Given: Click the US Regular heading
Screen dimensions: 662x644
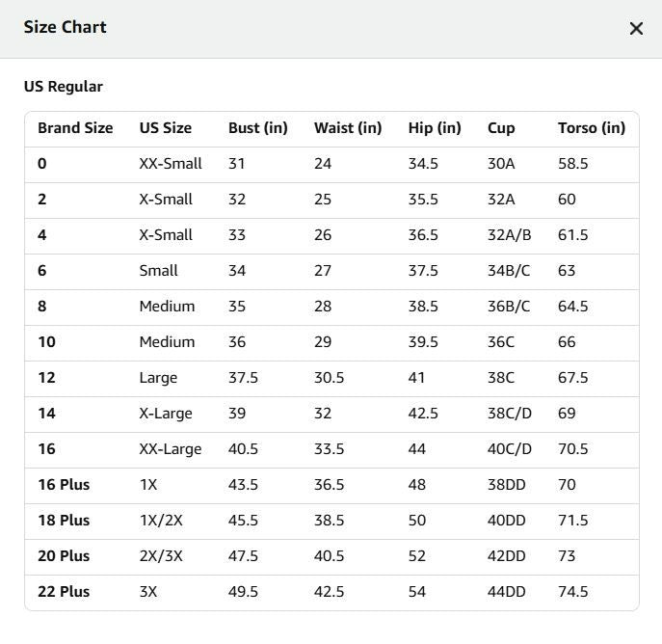Looking at the screenshot, I should 64,87.
